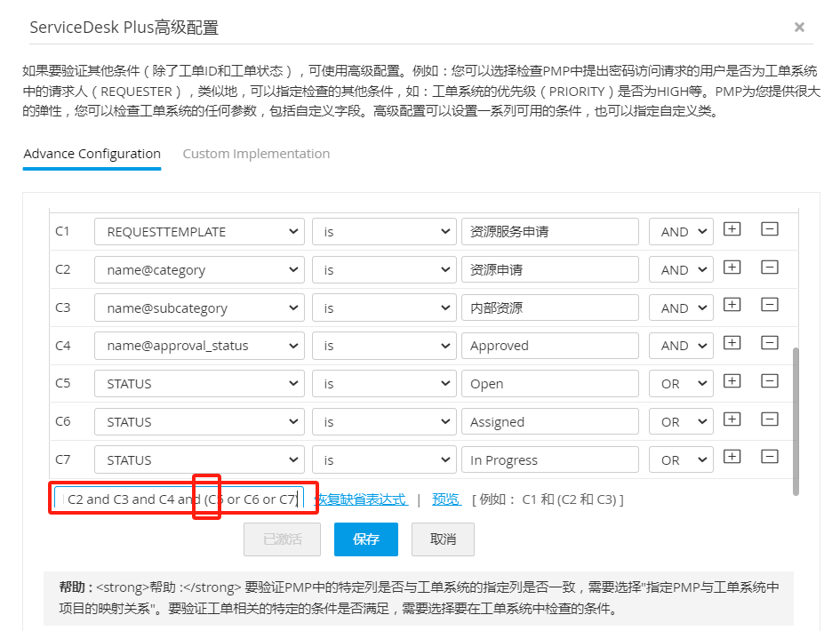Change the 'is' operator dropdown in C1
This screenshot has width=840, height=631.
[384, 231]
